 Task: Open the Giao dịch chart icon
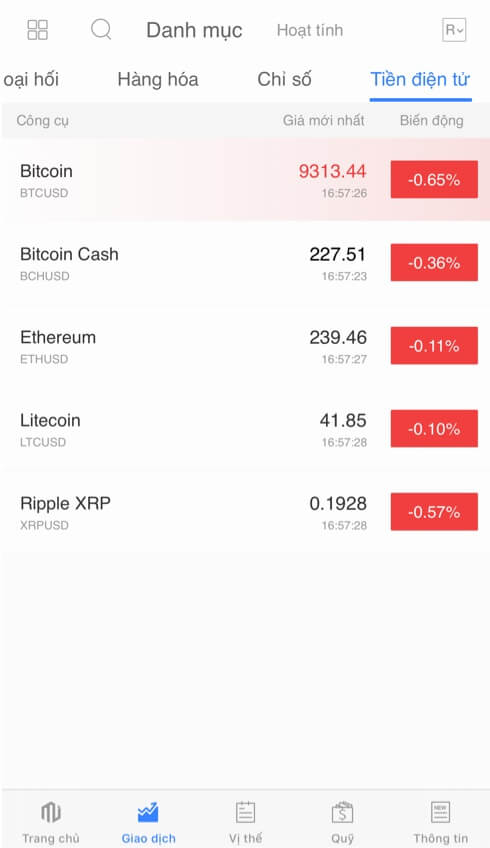148,812
